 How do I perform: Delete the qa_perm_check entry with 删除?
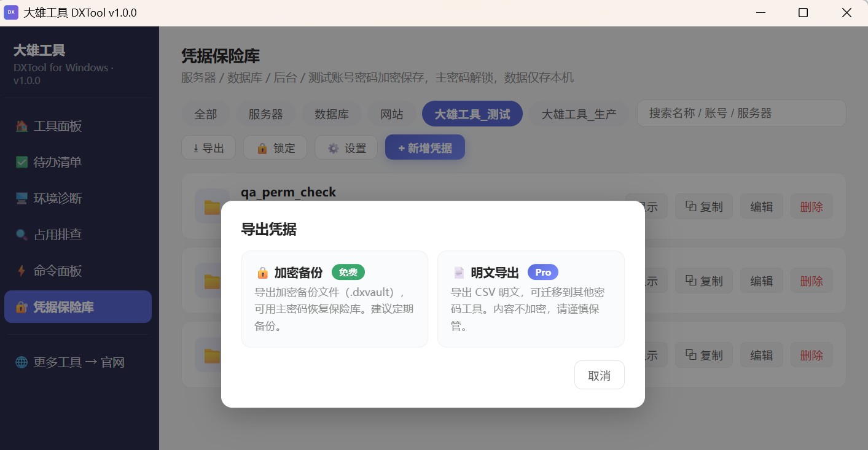point(811,207)
